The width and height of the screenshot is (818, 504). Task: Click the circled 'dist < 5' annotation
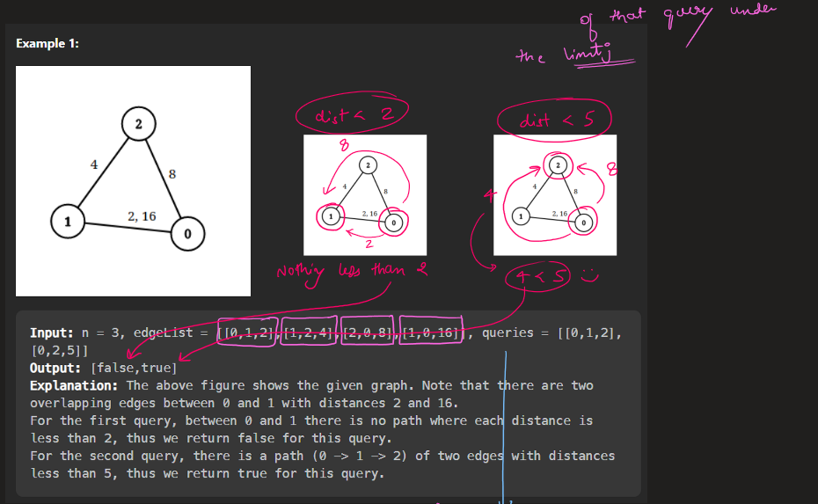[x=554, y=120]
